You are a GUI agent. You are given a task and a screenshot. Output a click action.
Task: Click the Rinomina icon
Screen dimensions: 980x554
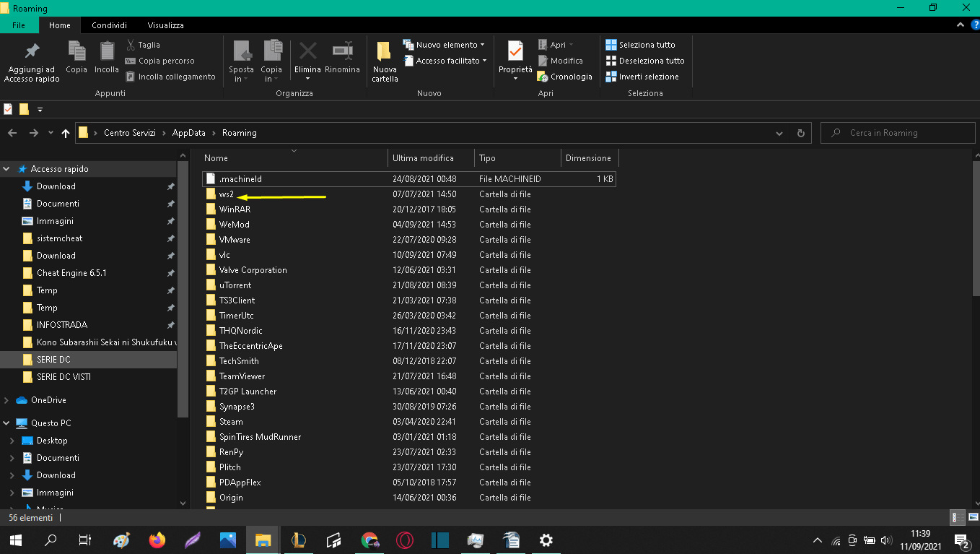[342, 51]
